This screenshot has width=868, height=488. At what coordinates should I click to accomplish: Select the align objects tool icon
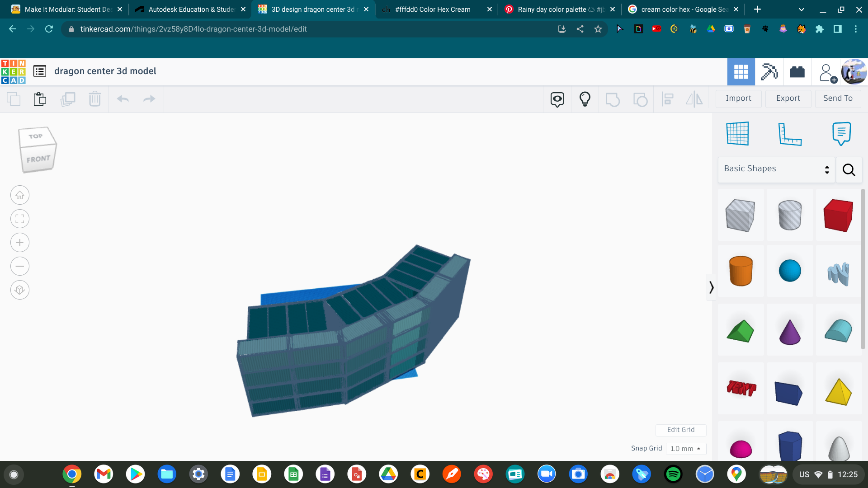667,99
